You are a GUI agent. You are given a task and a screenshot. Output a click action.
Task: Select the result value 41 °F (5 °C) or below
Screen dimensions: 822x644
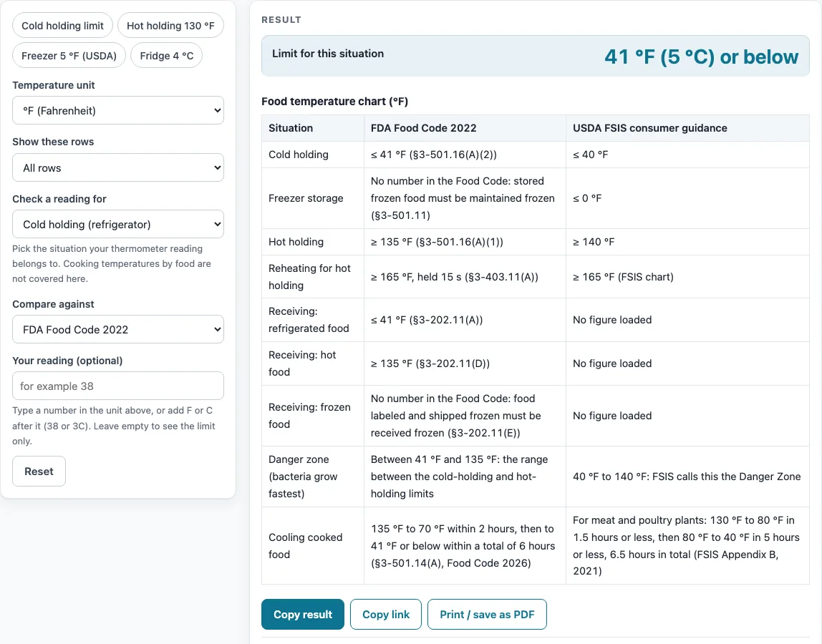(x=702, y=57)
